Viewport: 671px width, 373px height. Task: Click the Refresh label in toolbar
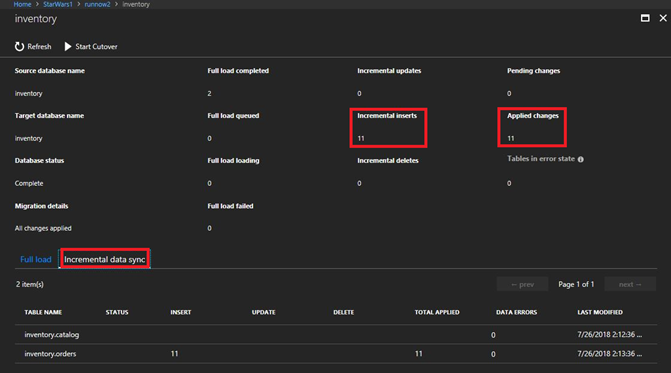(39, 47)
